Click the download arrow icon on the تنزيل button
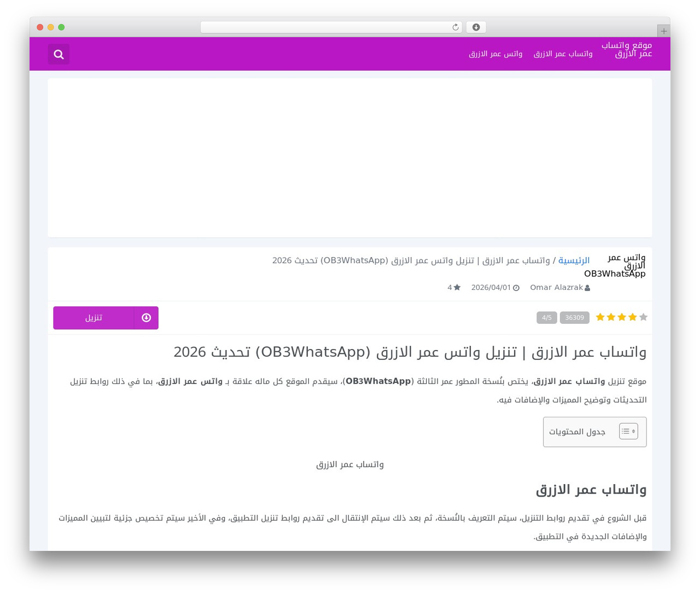 click(146, 318)
